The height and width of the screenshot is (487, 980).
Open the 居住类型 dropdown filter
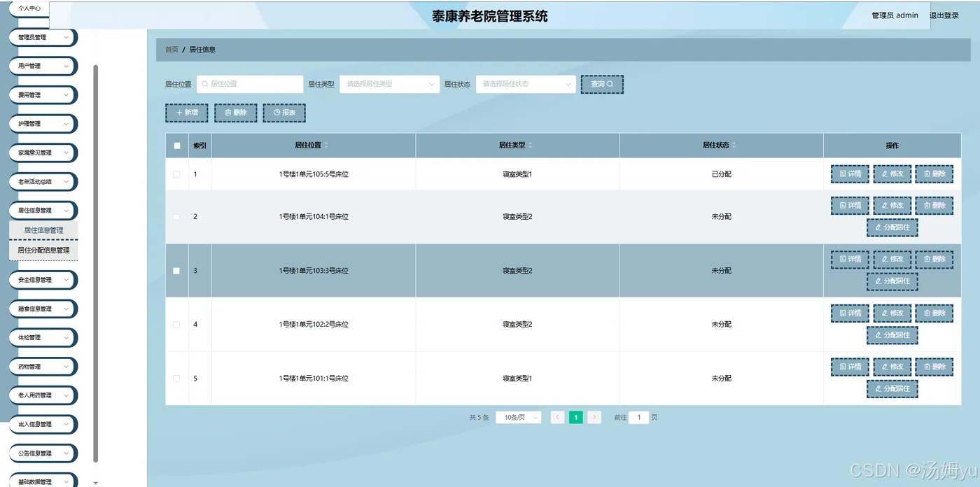pyautogui.click(x=389, y=84)
